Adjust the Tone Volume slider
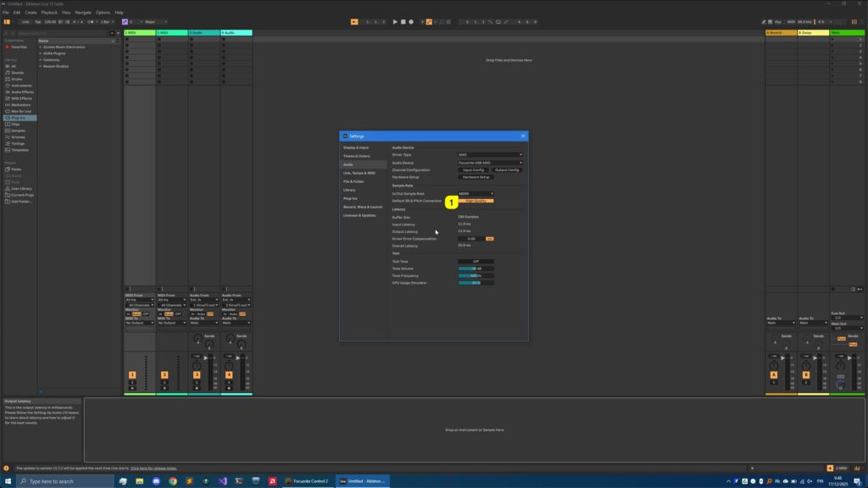This screenshot has width=868, height=488. (x=476, y=269)
